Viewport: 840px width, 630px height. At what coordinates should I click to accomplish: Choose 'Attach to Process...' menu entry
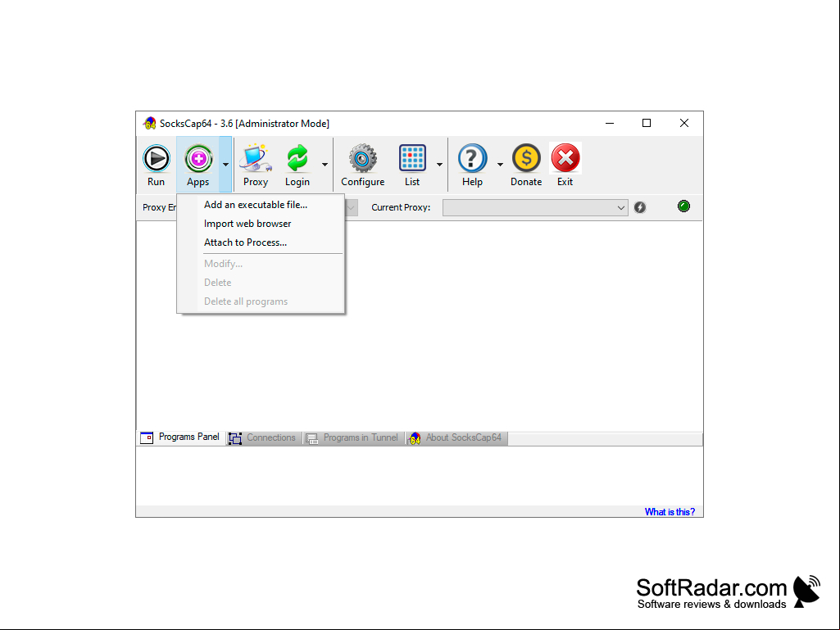point(261,242)
